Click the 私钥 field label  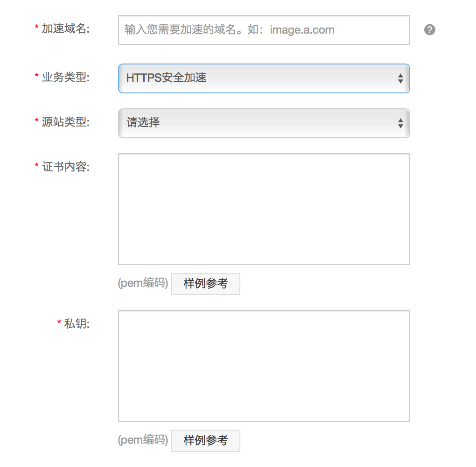tap(77, 324)
